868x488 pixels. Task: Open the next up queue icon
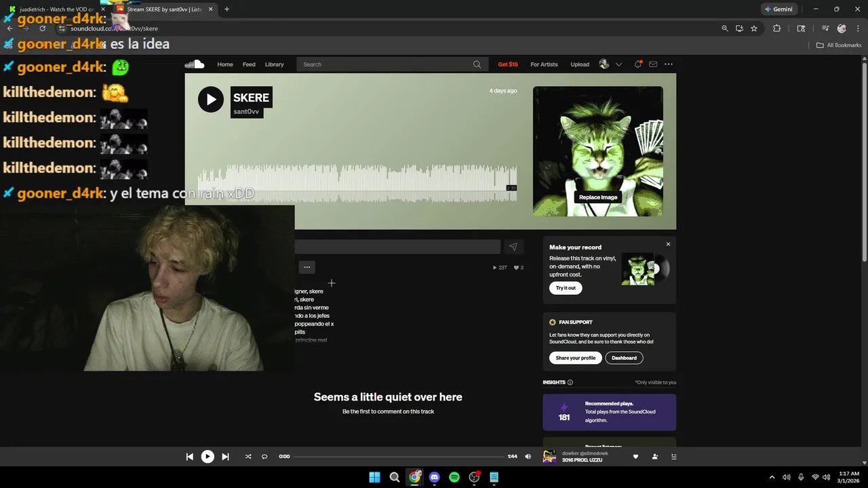point(673,457)
